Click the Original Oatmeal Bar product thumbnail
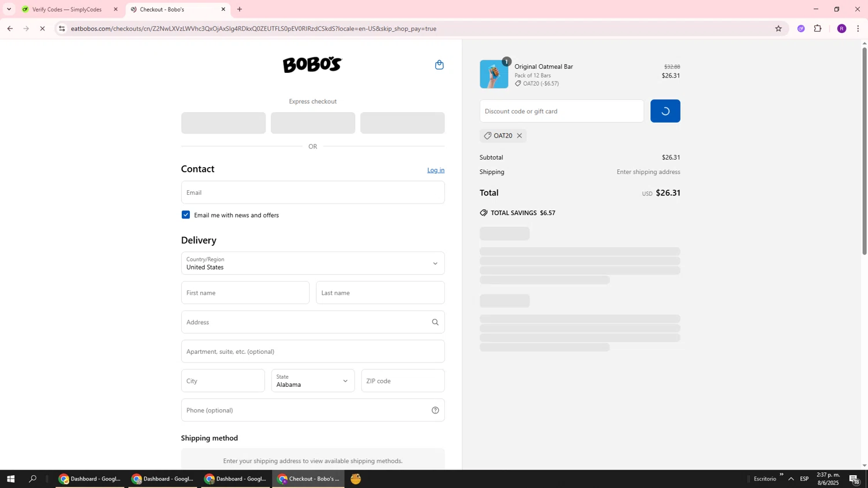The image size is (868, 488). coord(494,74)
